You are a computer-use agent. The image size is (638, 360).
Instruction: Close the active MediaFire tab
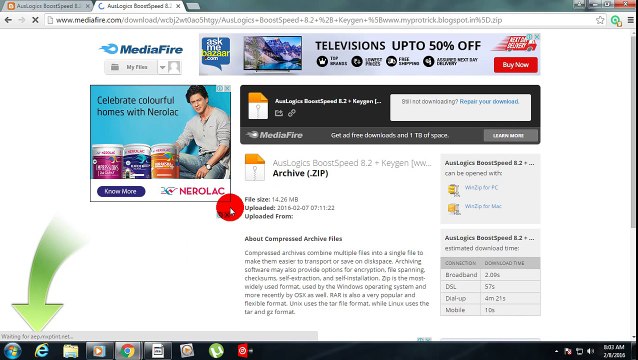(178, 6)
